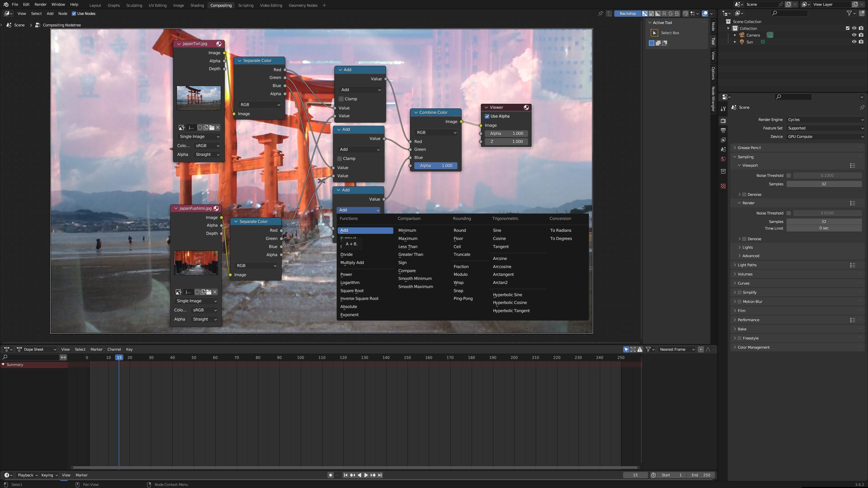Open the View Layer properties tab icon
The image size is (868, 488).
[x=723, y=140]
